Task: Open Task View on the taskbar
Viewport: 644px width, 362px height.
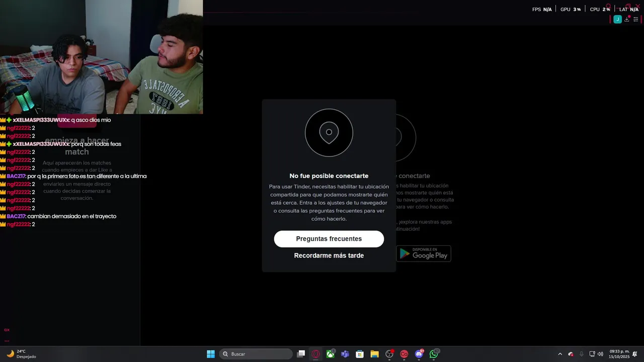Action: (x=301, y=354)
